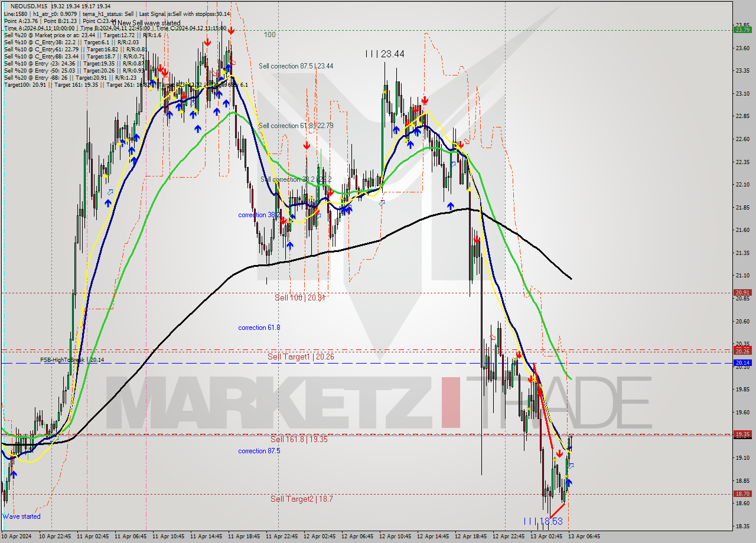Click the 19.35 current price tag

coord(742,434)
